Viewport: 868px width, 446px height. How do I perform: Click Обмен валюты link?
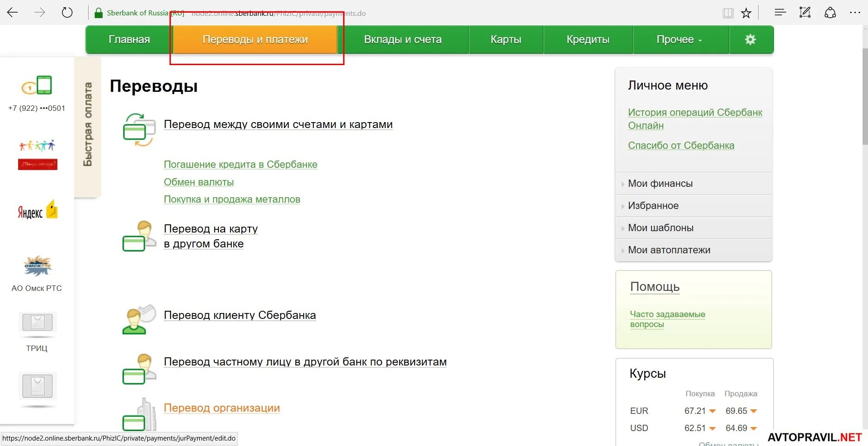coord(198,182)
